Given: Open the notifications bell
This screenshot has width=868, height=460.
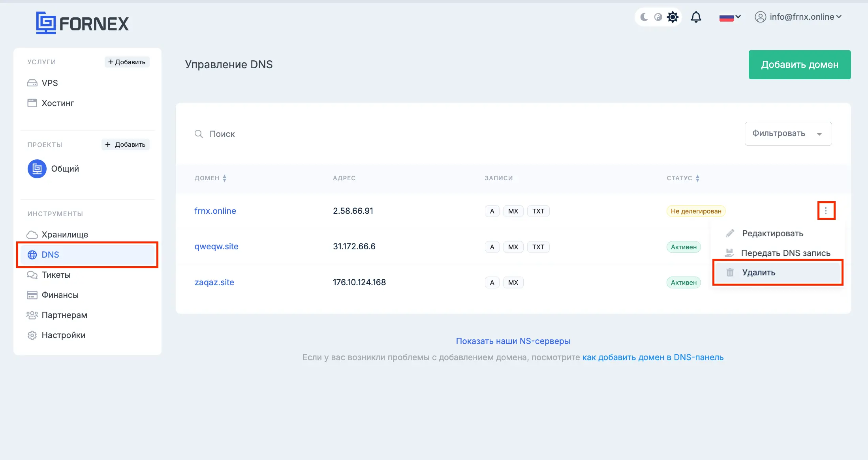Looking at the screenshot, I should (x=696, y=17).
